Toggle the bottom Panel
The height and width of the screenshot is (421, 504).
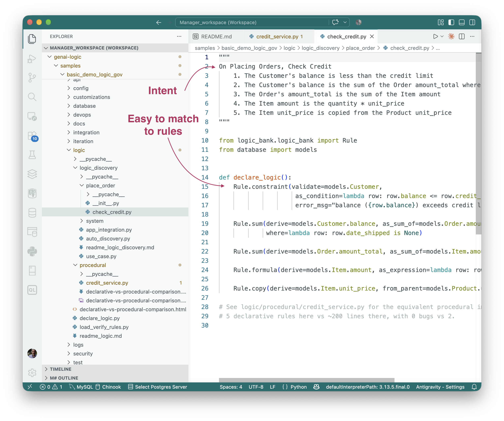tap(462, 22)
